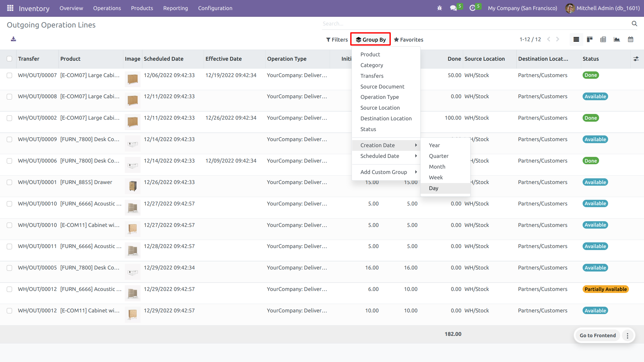Open the apps grid menu icon

point(10,8)
